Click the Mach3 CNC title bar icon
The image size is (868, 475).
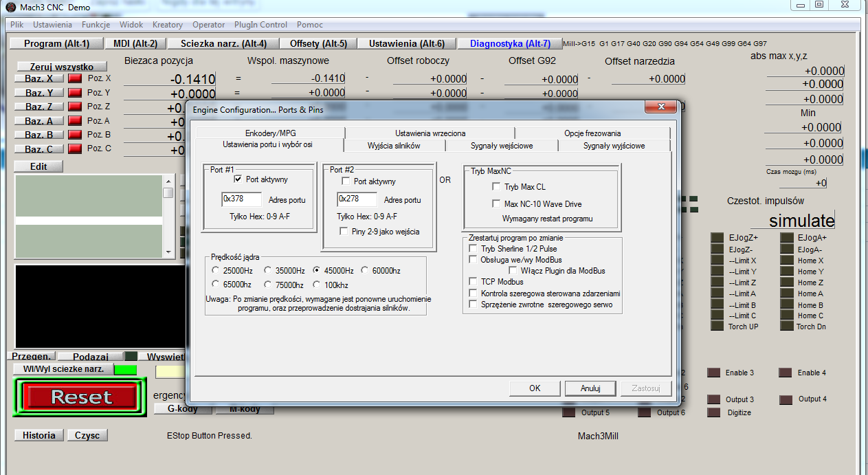10,7
